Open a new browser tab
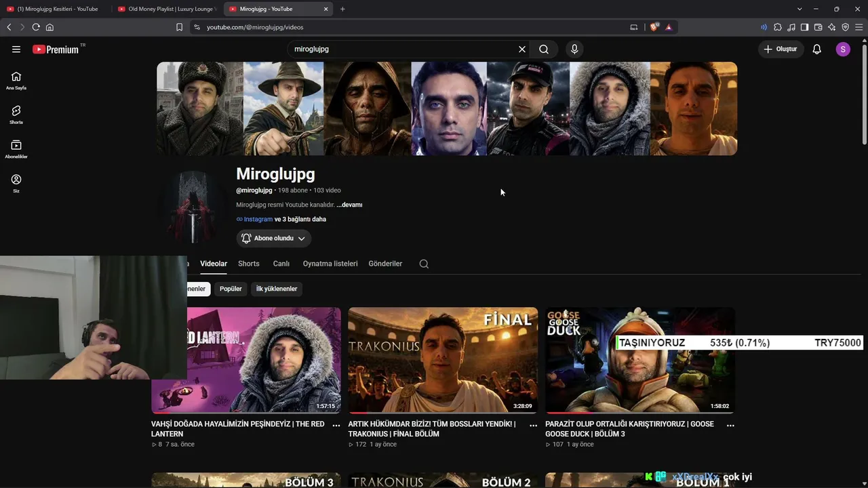This screenshot has height=488, width=868. point(342,9)
